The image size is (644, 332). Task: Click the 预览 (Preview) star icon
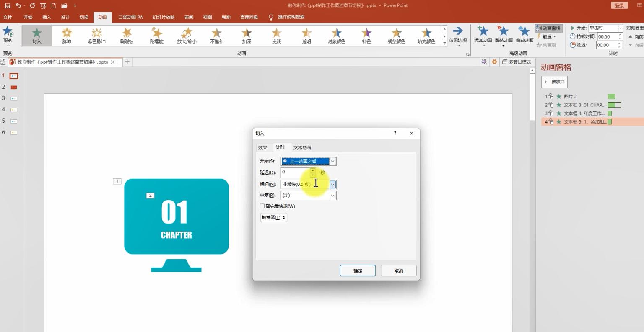(x=8, y=33)
